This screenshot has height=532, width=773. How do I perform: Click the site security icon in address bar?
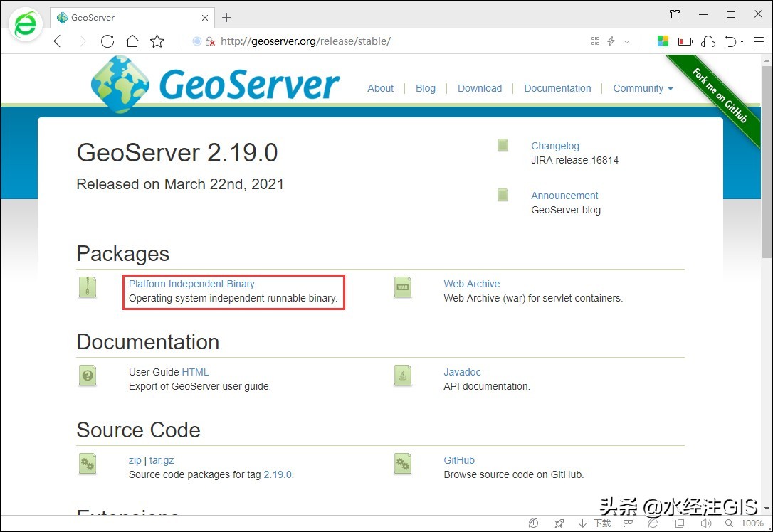pos(210,41)
